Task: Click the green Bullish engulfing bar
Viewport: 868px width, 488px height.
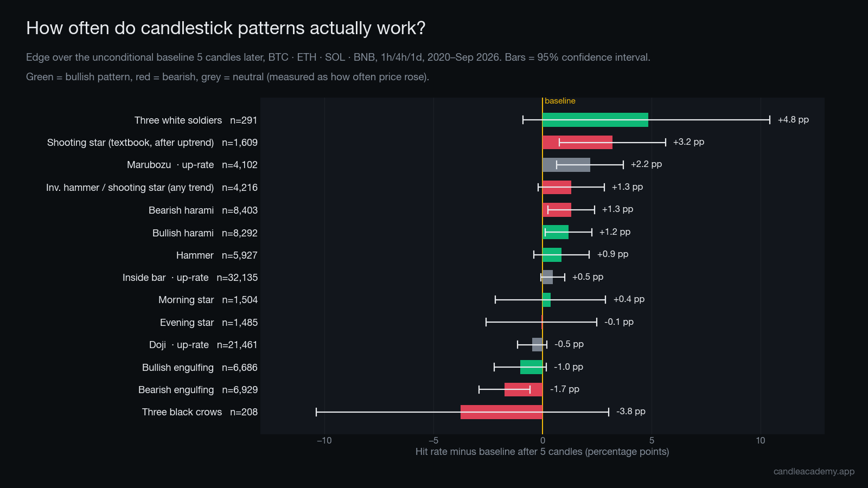Action: (x=531, y=367)
